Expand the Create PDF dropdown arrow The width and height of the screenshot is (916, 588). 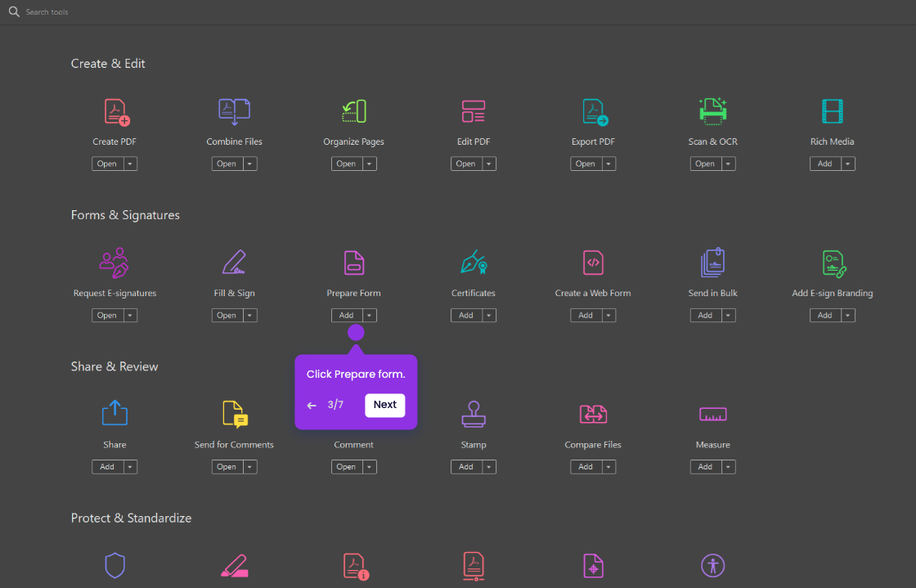130,164
